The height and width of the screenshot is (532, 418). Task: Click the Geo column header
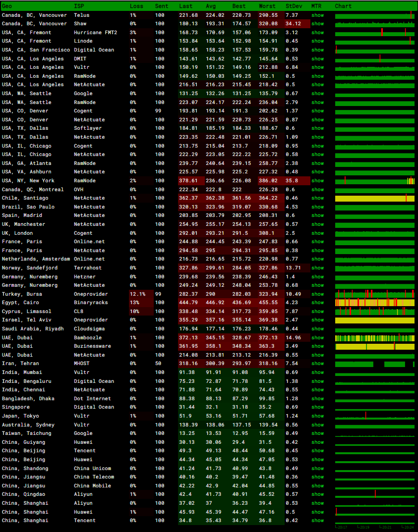(x=7, y=6)
